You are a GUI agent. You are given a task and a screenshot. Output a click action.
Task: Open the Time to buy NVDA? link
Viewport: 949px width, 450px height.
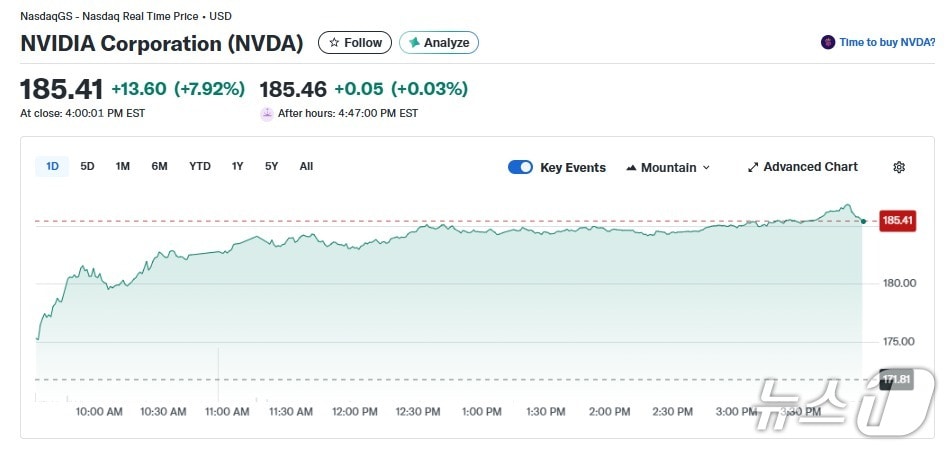coord(887,42)
